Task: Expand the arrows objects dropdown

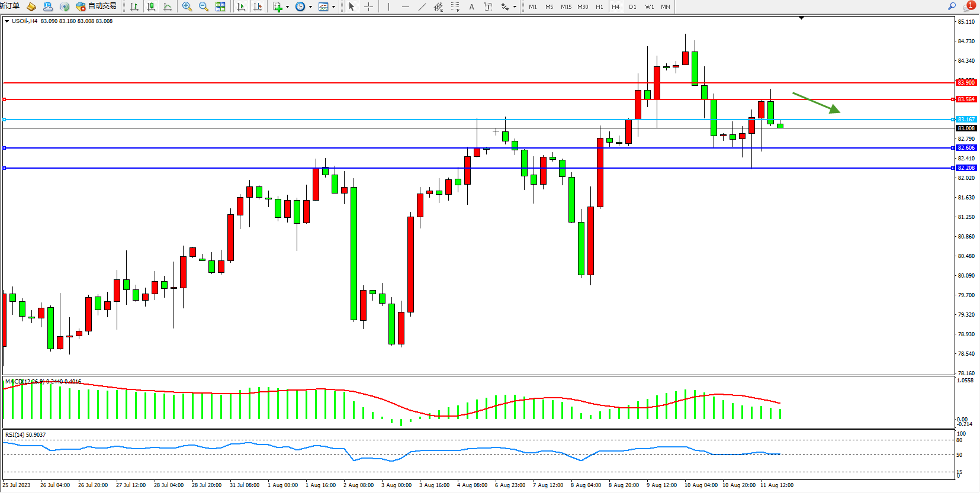Action: [x=515, y=7]
